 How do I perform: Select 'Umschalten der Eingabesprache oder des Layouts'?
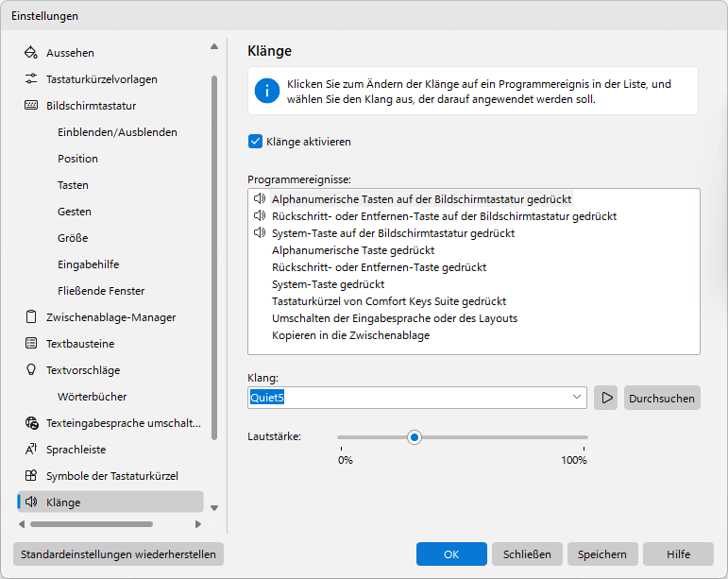pos(395,318)
